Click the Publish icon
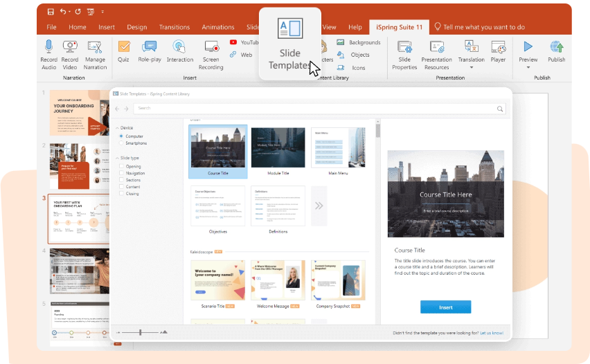590x364 pixels. coord(557,46)
